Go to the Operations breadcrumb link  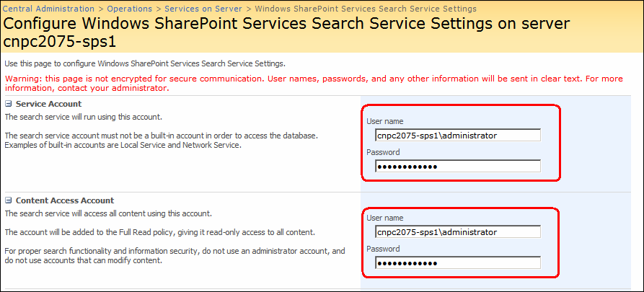(x=129, y=8)
